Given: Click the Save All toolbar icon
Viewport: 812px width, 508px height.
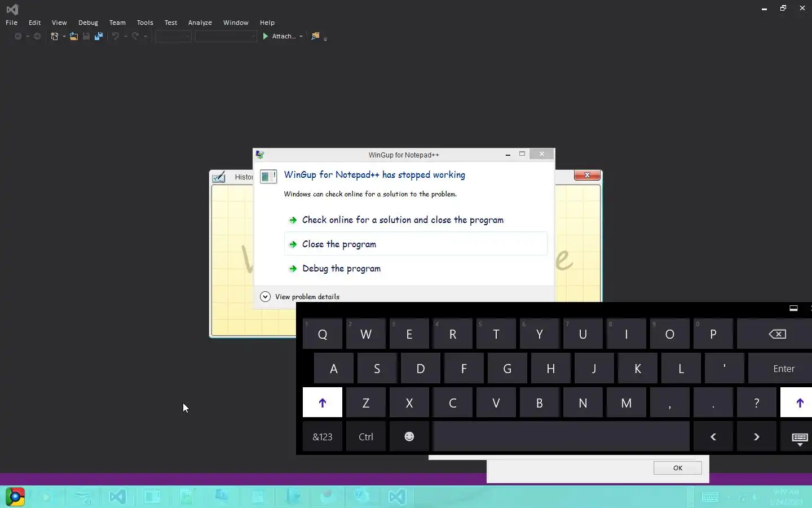Looking at the screenshot, I should [x=99, y=36].
